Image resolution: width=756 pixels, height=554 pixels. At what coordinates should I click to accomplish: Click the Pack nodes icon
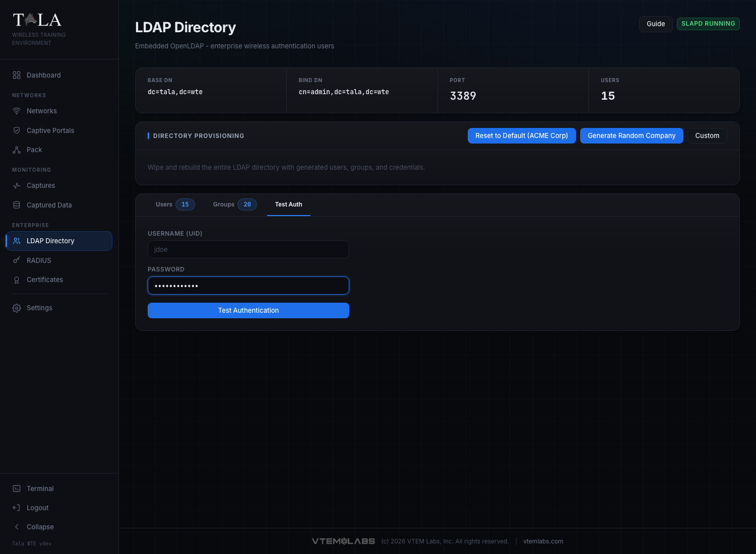[x=17, y=150]
